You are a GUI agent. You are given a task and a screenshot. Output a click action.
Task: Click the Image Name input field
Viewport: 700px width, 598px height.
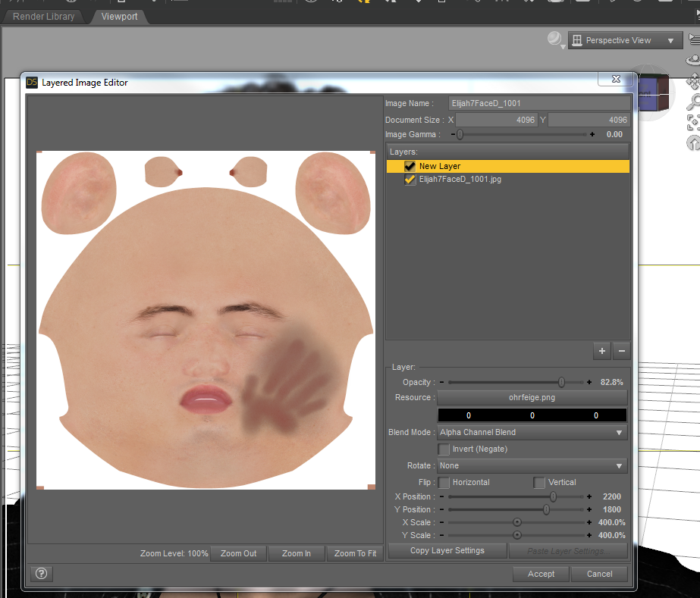pos(539,104)
